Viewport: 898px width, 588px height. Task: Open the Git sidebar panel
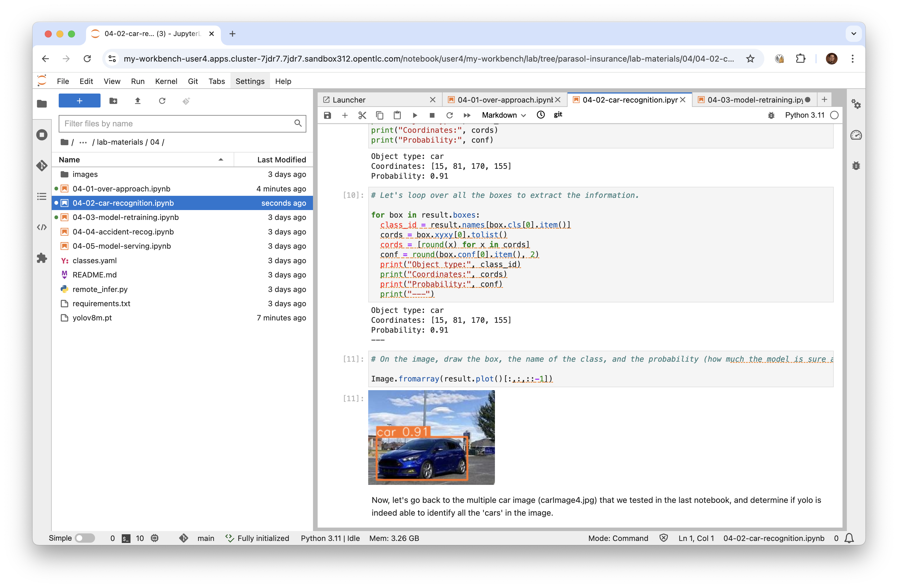(x=42, y=166)
